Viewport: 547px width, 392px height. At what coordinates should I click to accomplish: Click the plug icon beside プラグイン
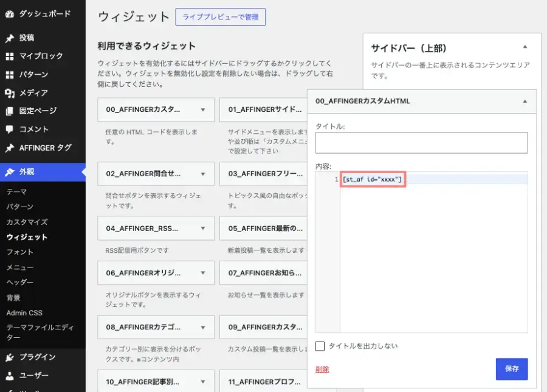(x=9, y=357)
